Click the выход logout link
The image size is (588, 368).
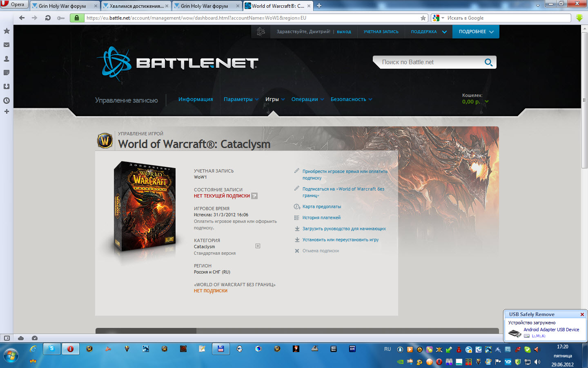pyautogui.click(x=344, y=31)
